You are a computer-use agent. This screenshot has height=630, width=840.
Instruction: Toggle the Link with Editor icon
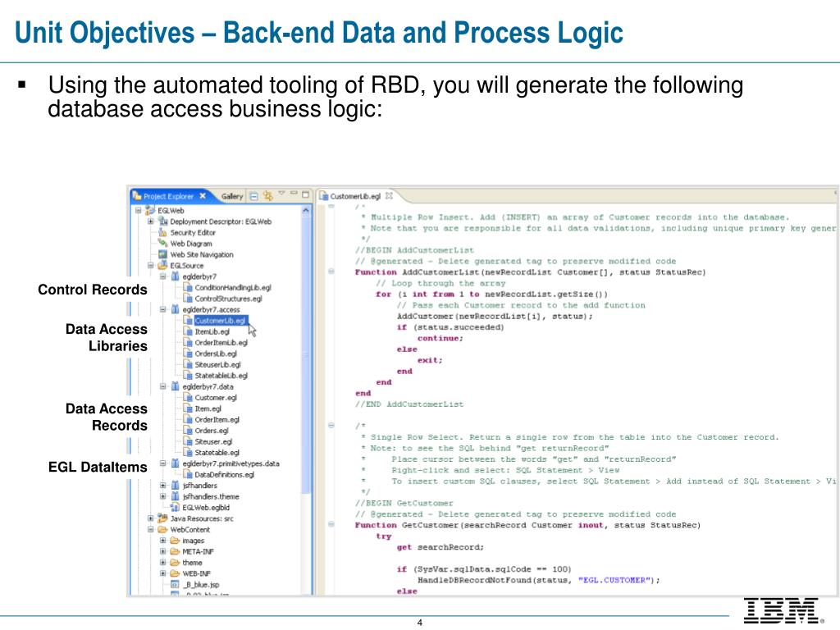click(x=268, y=196)
